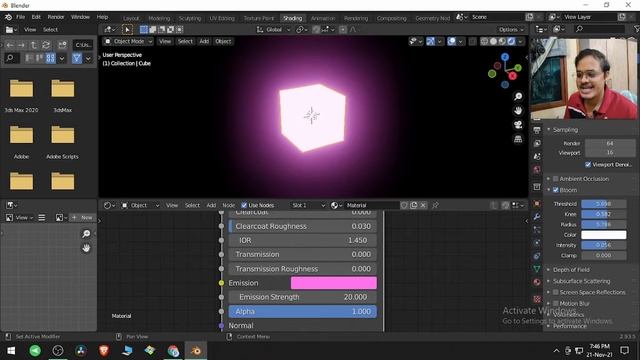Toggle viewport gizmos button
The image size is (640, 360).
[x=431, y=41]
